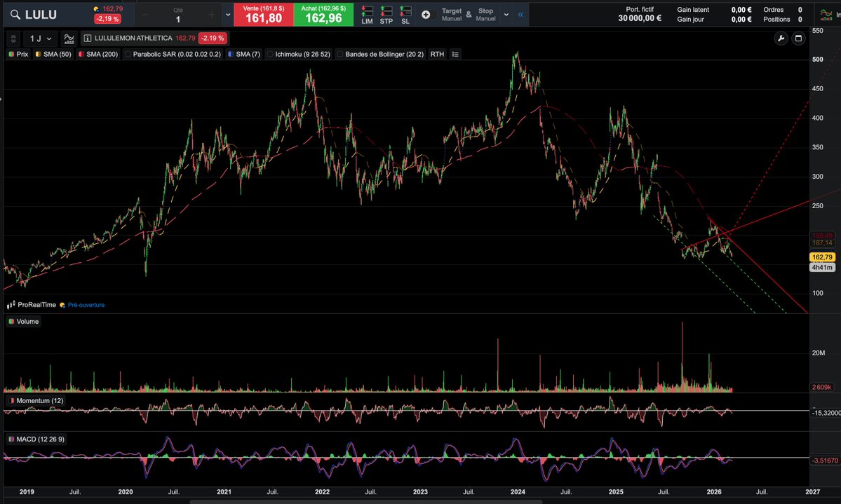Toggle the SMA (50) indicator
841x504 pixels.
[x=53, y=54]
